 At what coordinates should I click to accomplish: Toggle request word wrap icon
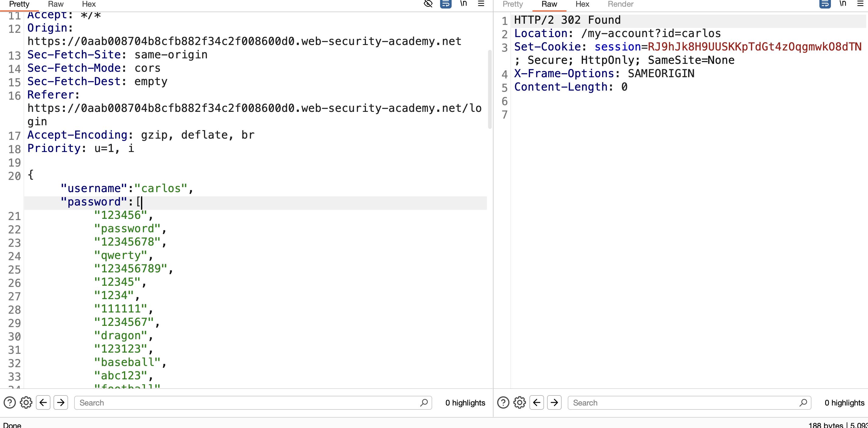pyautogui.click(x=446, y=4)
